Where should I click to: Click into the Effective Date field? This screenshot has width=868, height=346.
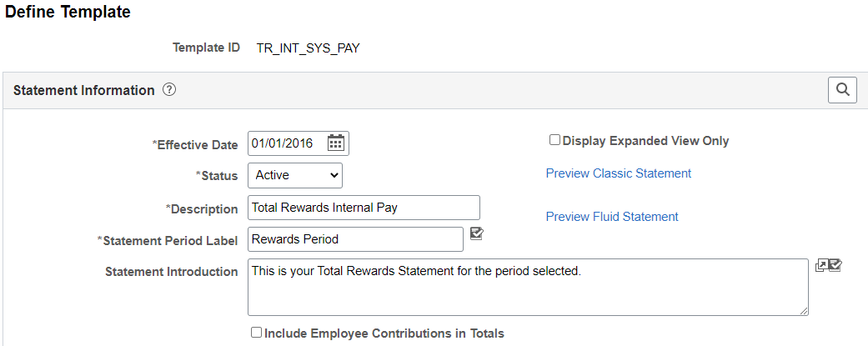coord(286,143)
